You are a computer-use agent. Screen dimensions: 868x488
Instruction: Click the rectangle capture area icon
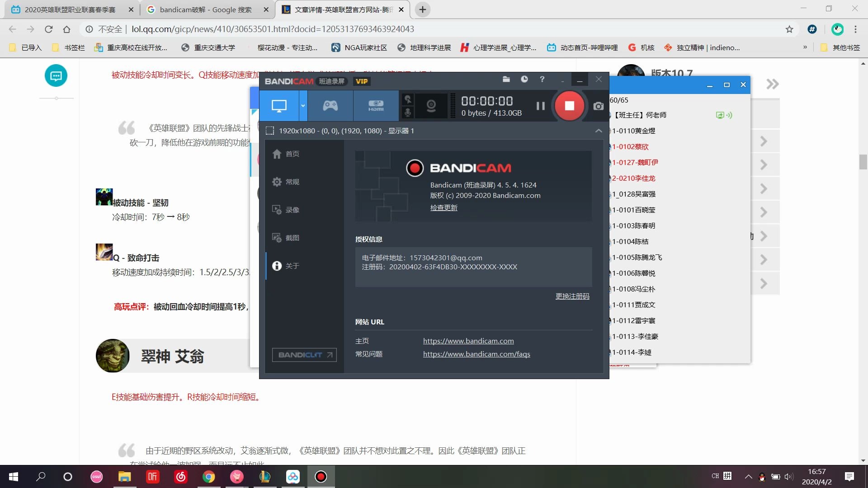coord(270,131)
